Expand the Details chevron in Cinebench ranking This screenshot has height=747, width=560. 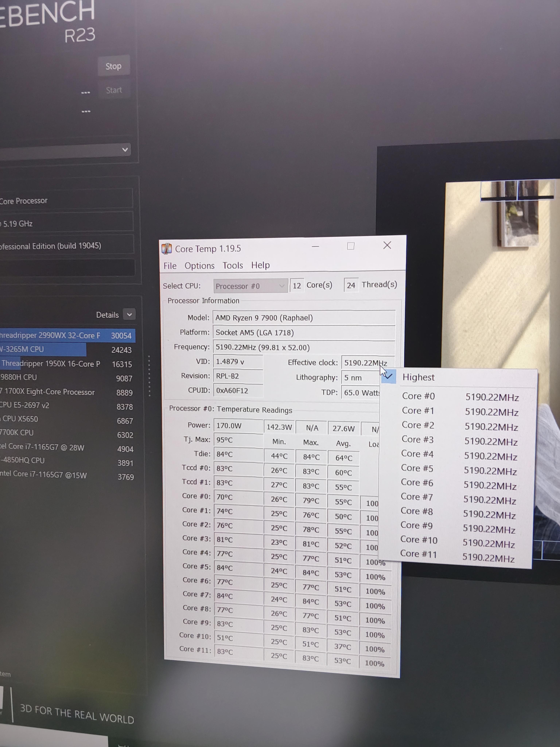pyautogui.click(x=129, y=314)
